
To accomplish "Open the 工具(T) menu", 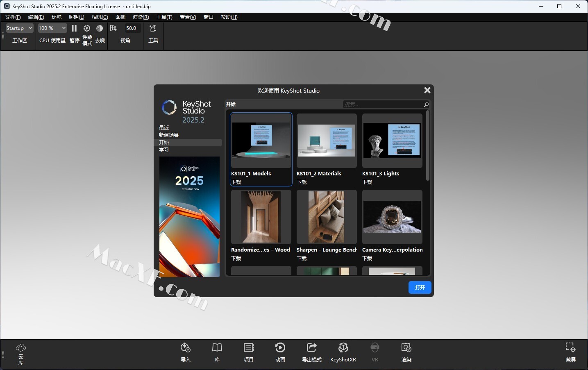I will 164,17.
